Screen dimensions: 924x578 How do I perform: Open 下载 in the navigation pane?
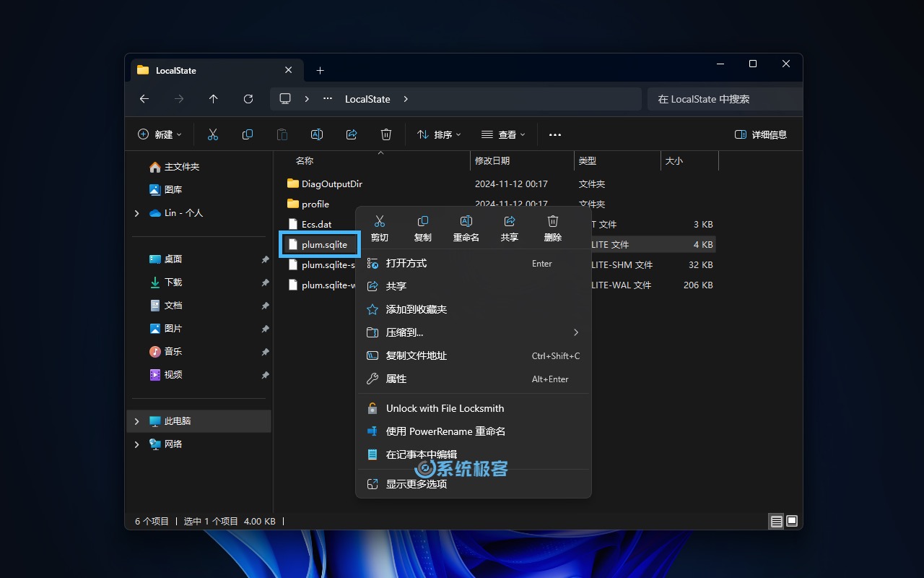point(165,282)
